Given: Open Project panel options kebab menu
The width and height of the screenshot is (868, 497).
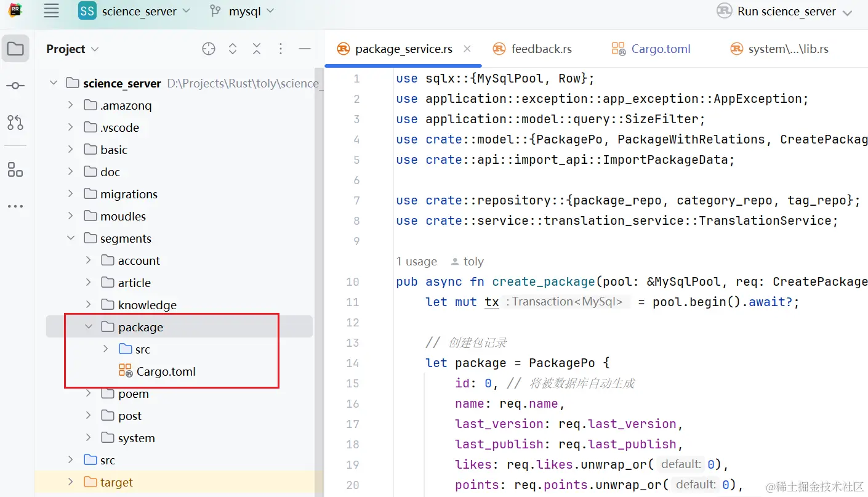Looking at the screenshot, I should [x=281, y=49].
